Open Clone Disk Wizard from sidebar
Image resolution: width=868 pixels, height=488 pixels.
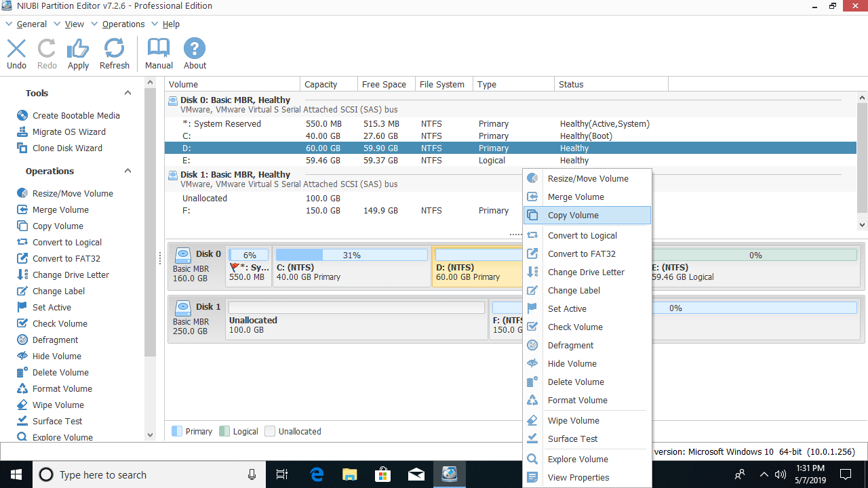point(67,148)
